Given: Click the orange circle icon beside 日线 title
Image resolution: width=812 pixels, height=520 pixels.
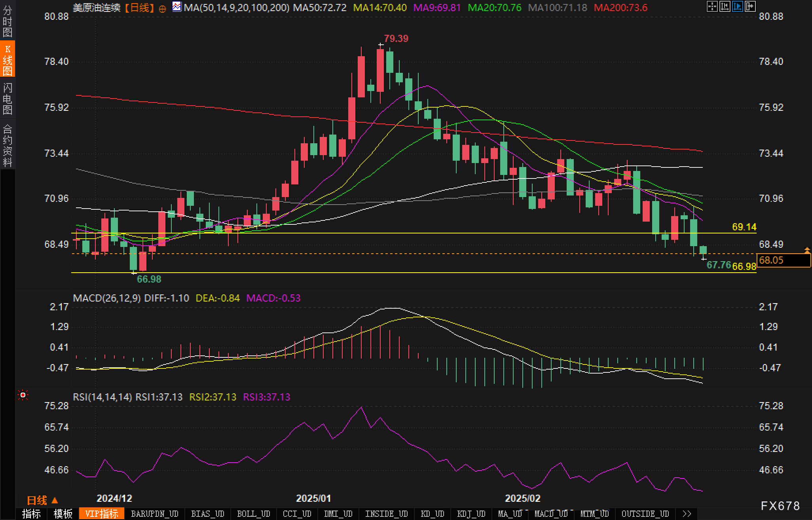Looking at the screenshot, I should (x=162, y=9).
